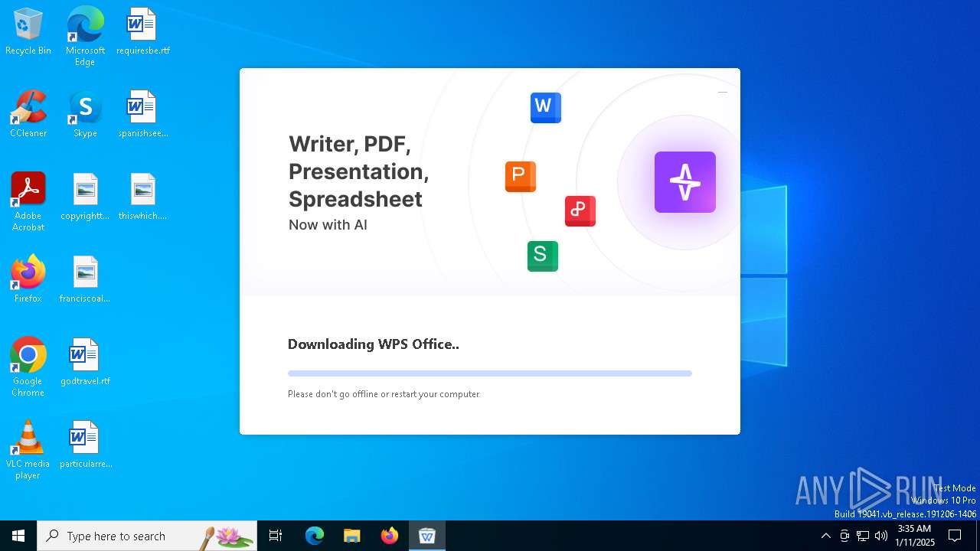Show hidden system tray icons

coord(825,536)
